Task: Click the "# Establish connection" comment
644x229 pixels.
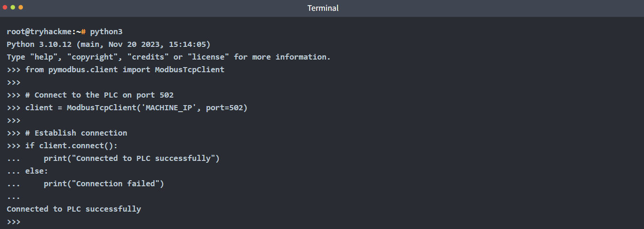Action: tap(76, 133)
